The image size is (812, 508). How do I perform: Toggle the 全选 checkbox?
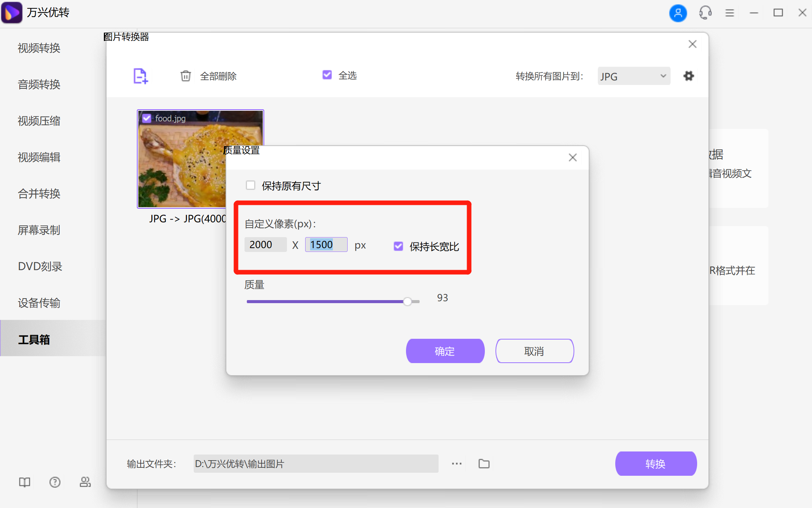point(327,75)
